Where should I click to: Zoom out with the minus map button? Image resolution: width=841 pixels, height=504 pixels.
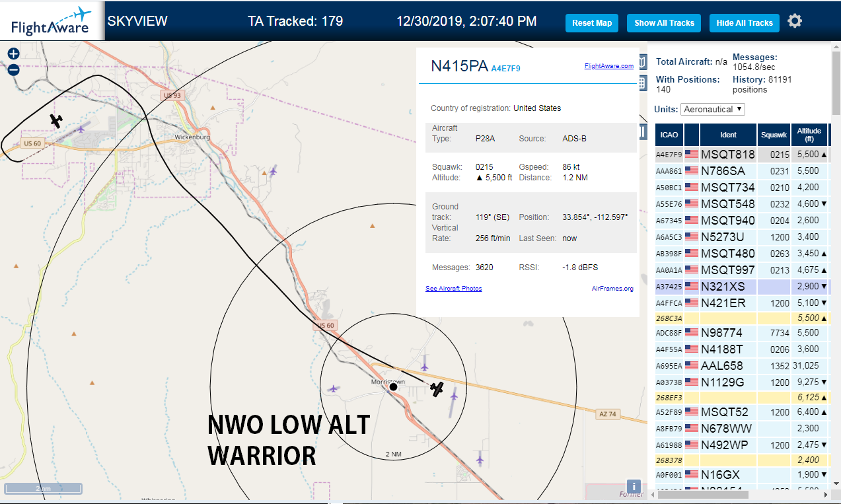click(x=13, y=69)
